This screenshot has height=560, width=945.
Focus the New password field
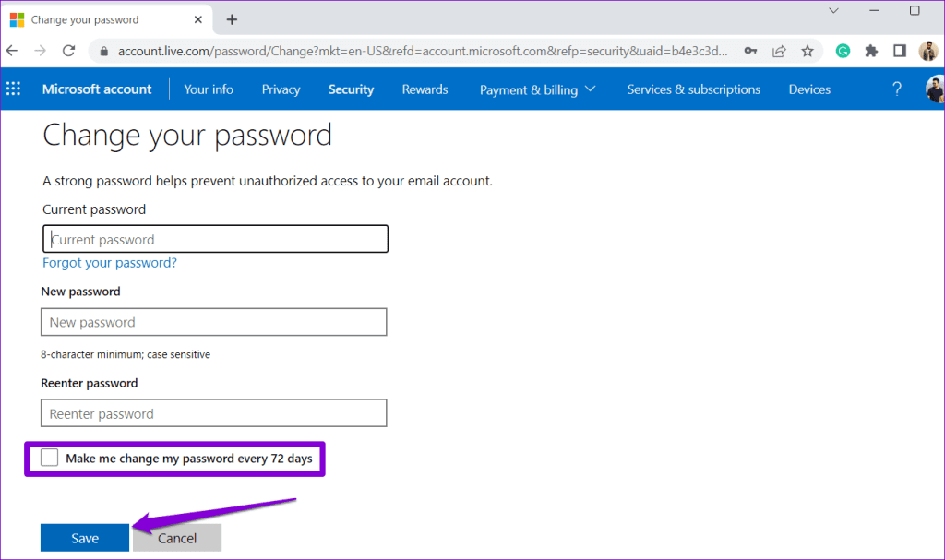[214, 322]
